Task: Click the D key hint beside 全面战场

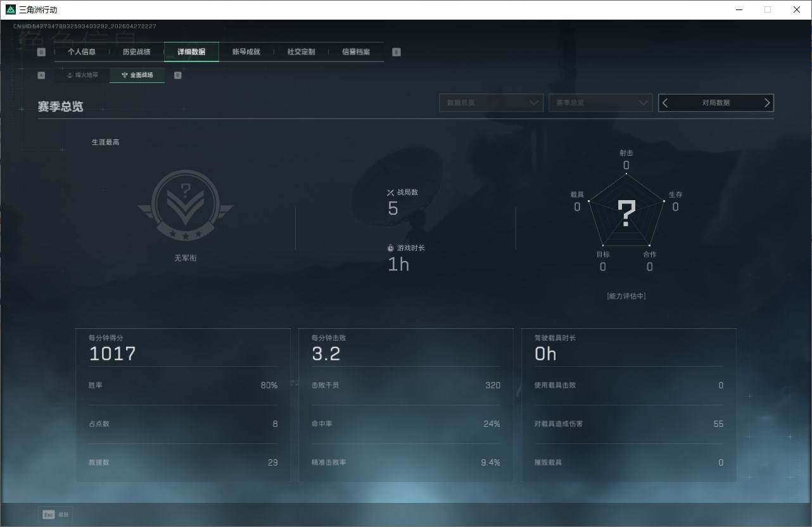Action: point(178,75)
